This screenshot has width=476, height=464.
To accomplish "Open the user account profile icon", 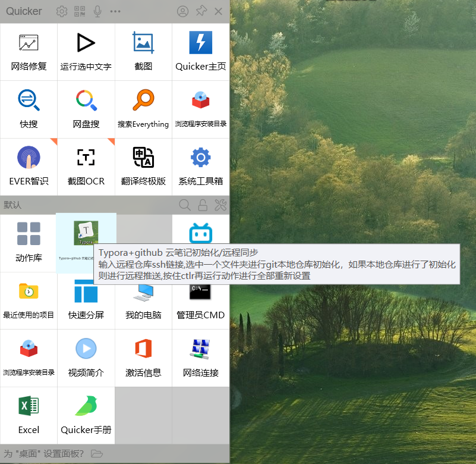I will 183,11.
